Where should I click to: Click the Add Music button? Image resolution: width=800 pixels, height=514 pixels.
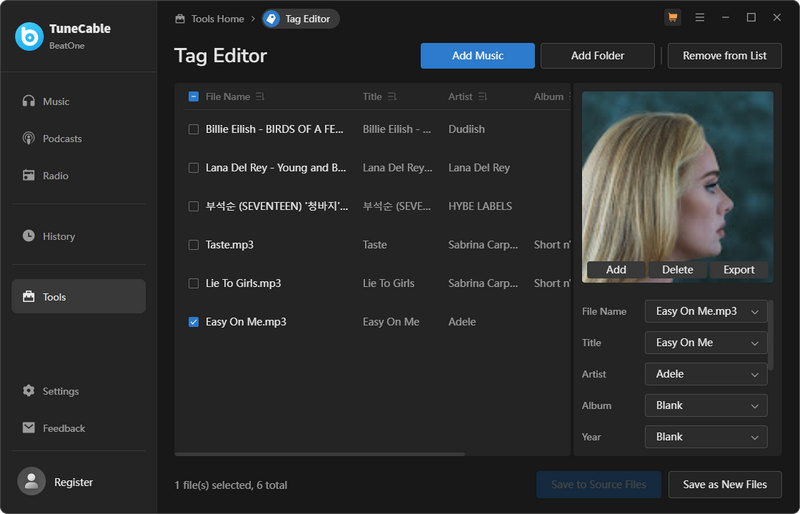tap(478, 56)
